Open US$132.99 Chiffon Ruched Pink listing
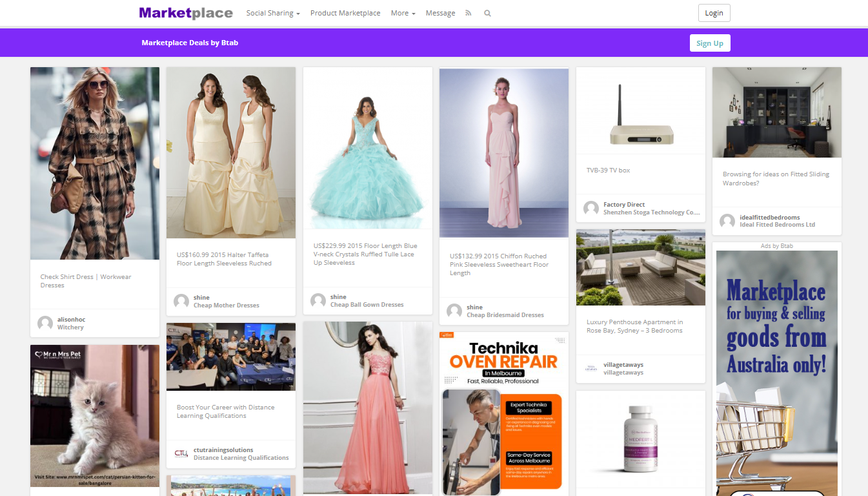The height and width of the screenshot is (496, 868). click(499, 264)
